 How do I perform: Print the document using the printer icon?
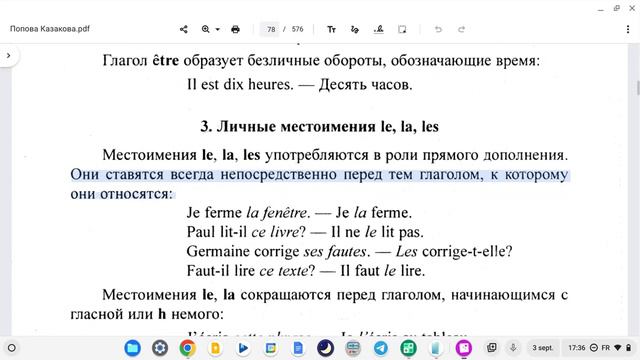(235, 29)
